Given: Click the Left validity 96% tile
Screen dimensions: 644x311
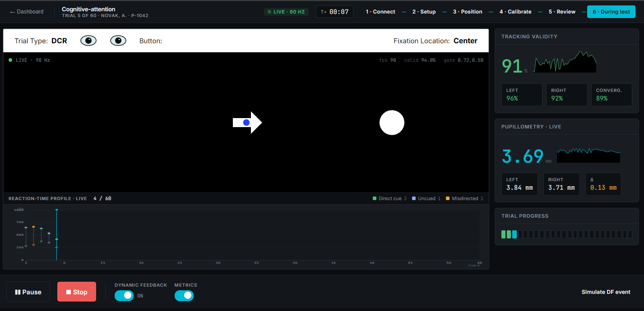Looking at the screenshot, I should click(x=522, y=95).
